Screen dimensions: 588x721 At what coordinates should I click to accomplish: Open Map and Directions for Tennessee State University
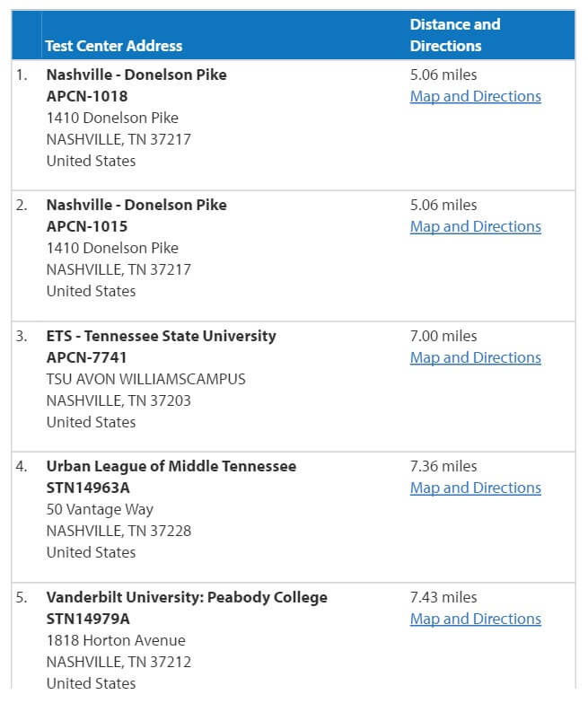tap(475, 357)
